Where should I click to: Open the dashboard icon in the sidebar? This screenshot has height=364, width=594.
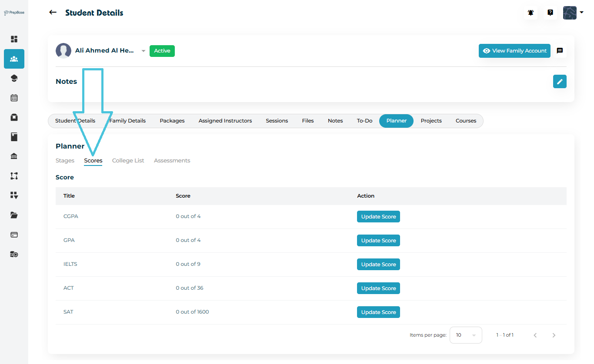click(14, 39)
